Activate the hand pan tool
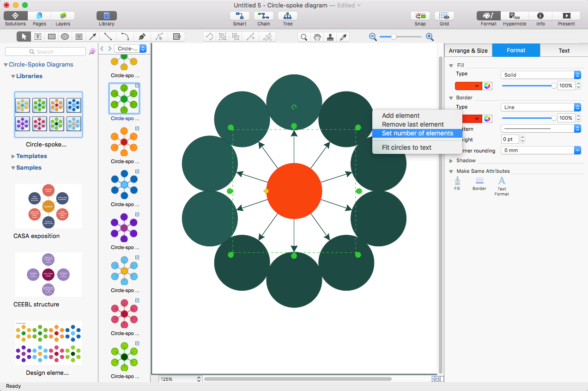The image size is (588, 391). (317, 37)
